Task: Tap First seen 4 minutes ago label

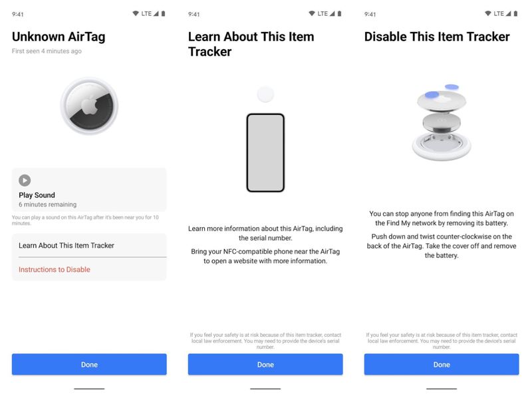Action: (45, 51)
